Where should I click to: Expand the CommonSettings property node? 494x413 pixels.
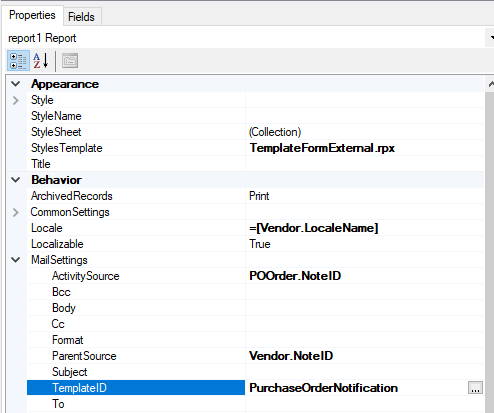16,212
